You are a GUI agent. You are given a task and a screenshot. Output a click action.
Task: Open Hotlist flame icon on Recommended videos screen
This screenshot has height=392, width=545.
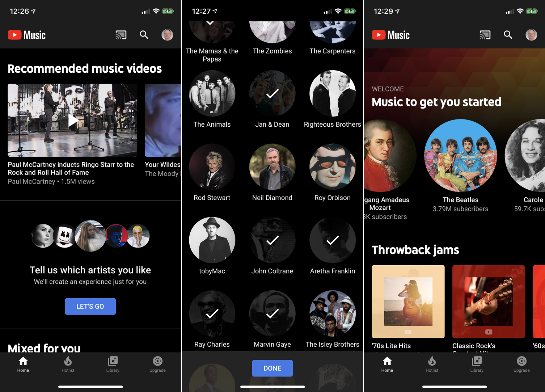coord(68,364)
